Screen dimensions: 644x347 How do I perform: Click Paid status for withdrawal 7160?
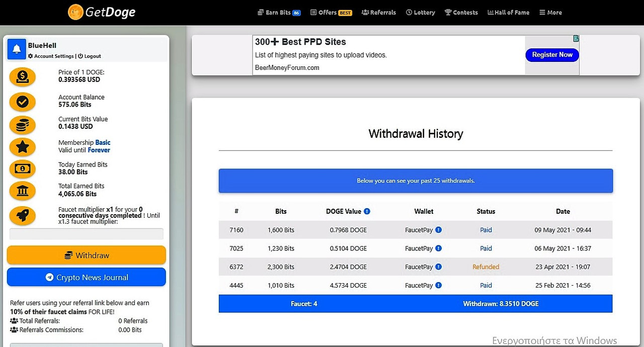click(486, 230)
